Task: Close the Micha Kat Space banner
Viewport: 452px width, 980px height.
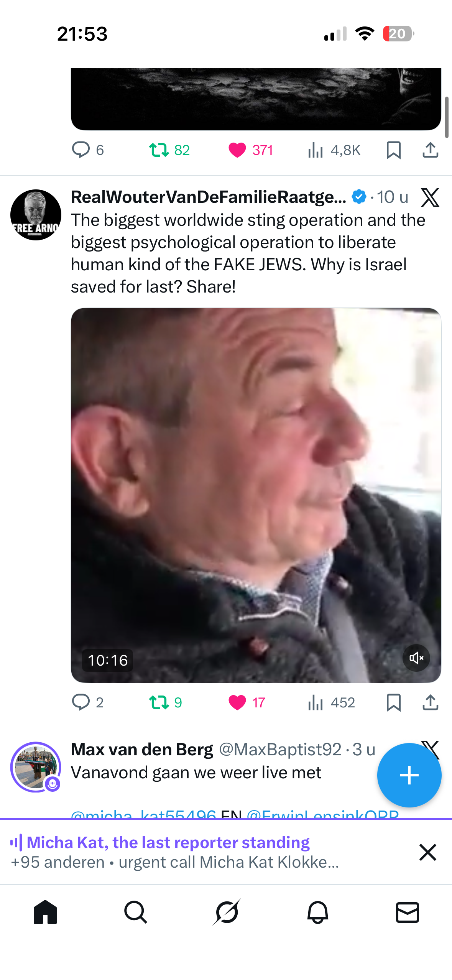Action: [428, 852]
